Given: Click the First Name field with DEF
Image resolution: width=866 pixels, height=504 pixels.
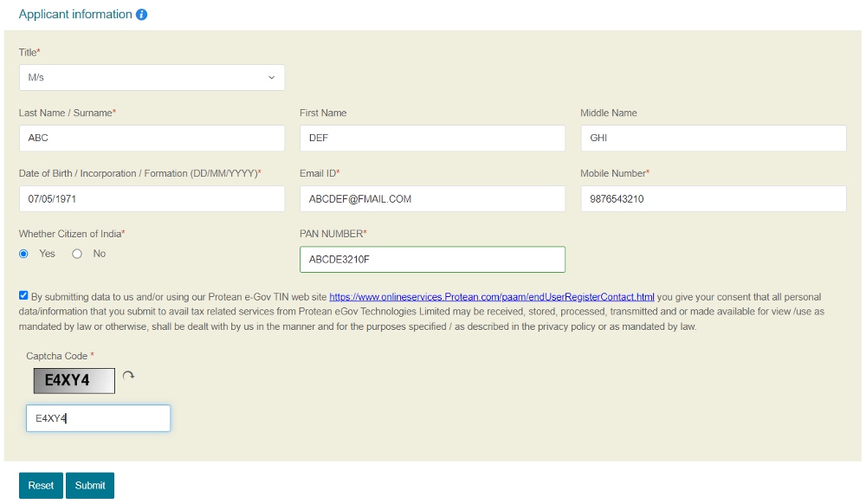Looking at the screenshot, I should click(x=432, y=138).
